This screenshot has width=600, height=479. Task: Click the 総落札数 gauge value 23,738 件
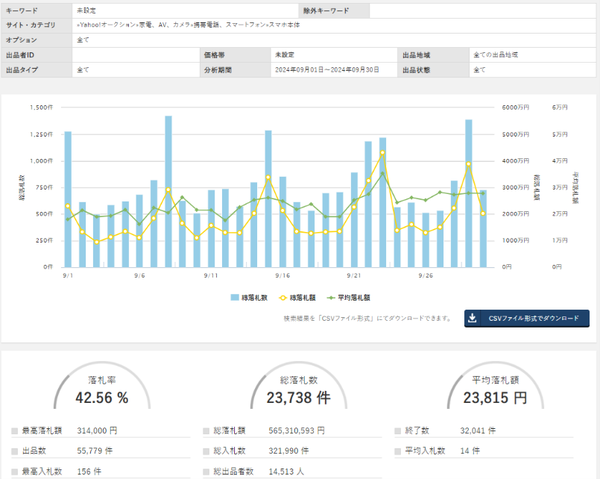[x=298, y=398]
